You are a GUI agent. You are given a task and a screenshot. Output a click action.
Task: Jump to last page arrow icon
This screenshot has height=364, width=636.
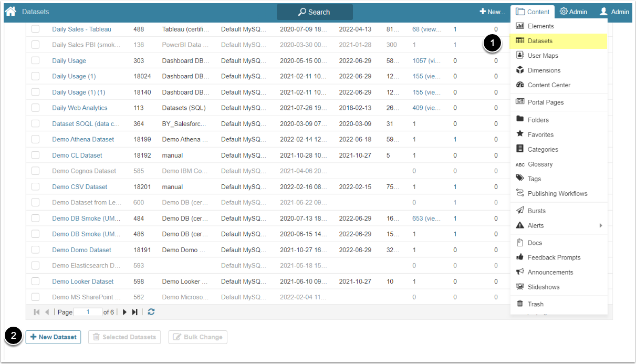tap(135, 312)
